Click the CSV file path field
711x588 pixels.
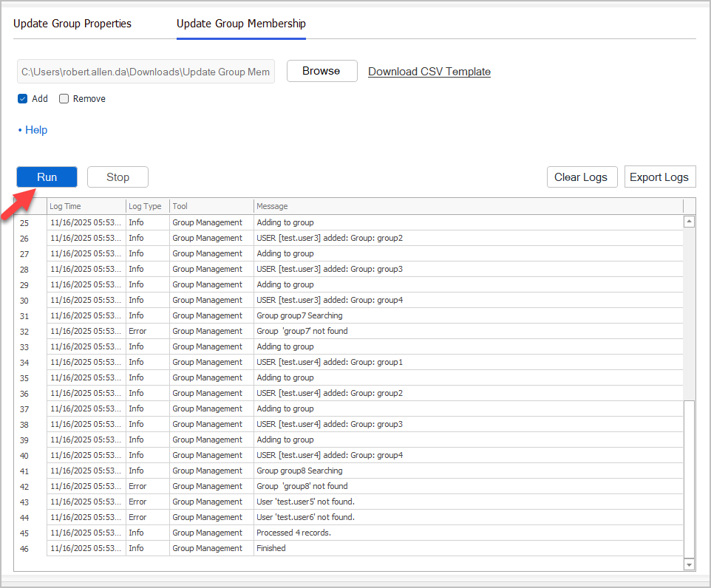tap(146, 71)
